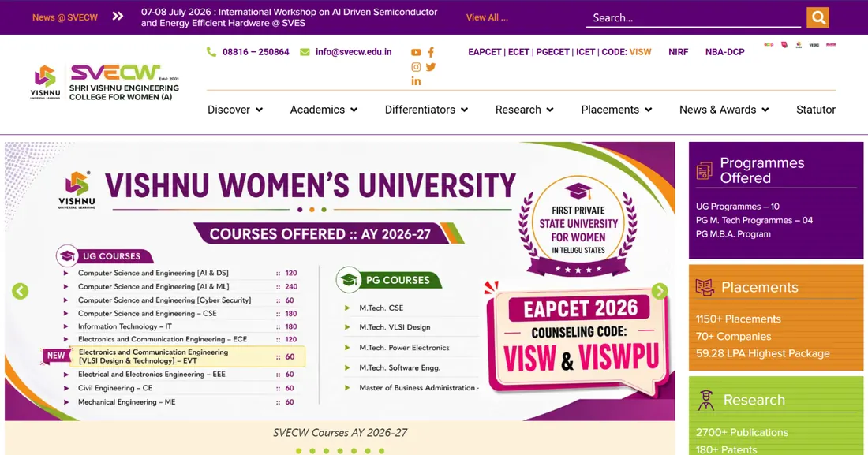The height and width of the screenshot is (455, 868).
Task: Click 1150+ Placements text
Action: tap(738, 319)
